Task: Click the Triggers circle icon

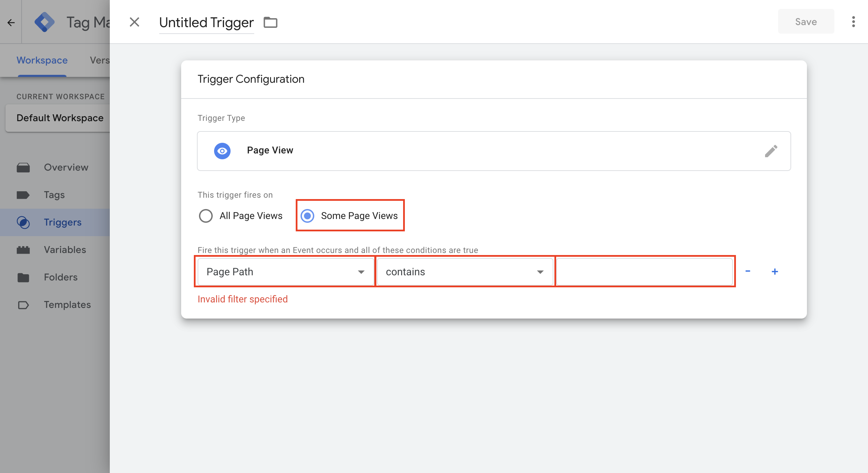Action: pos(23,222)
